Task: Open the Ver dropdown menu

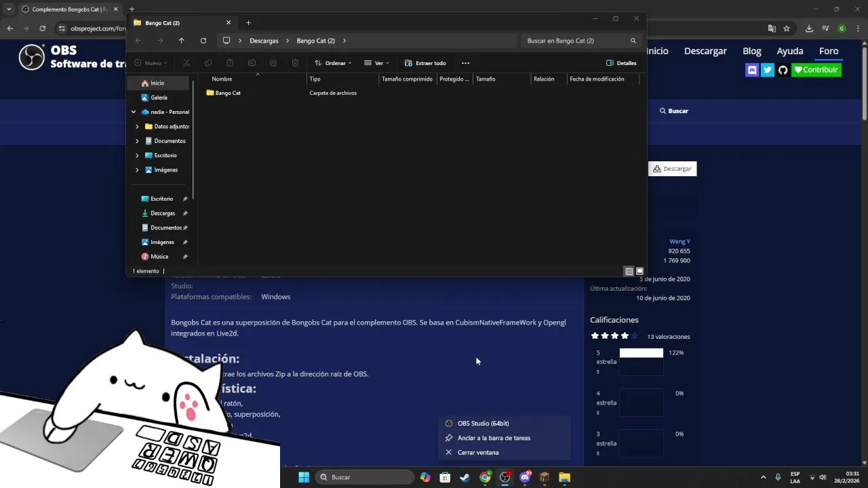Action: [377, 63]
